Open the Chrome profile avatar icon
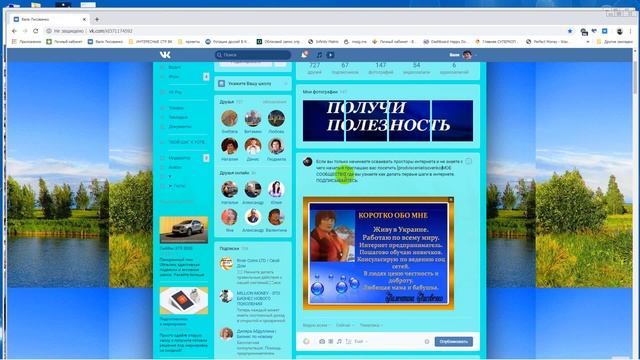Image resolution: width=640 pixels, height=360 pixels. 620,31
